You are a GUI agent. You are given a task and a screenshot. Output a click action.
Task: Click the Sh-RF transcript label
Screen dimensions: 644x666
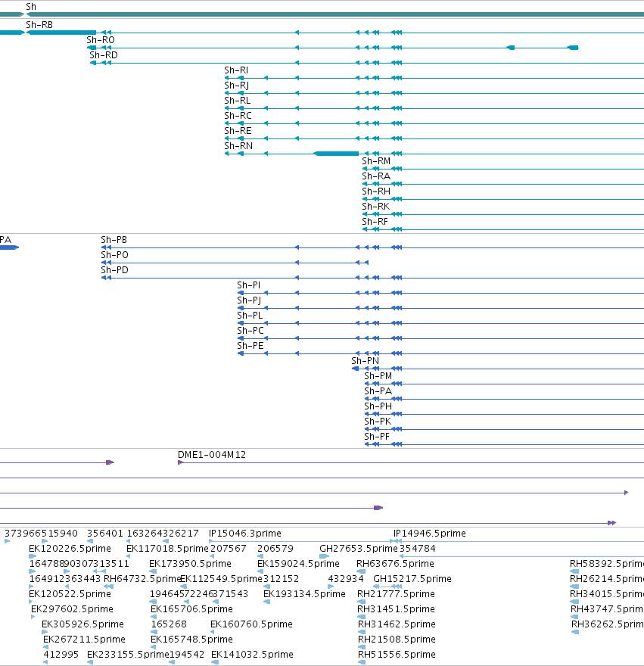[375, 222]
